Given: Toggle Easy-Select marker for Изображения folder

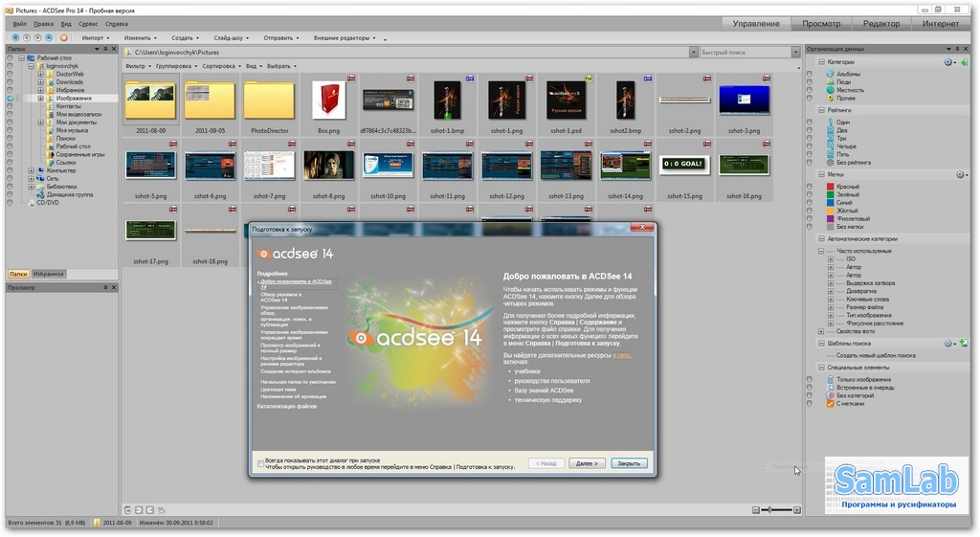Looking at the screenshot, I should pos(10,99).
